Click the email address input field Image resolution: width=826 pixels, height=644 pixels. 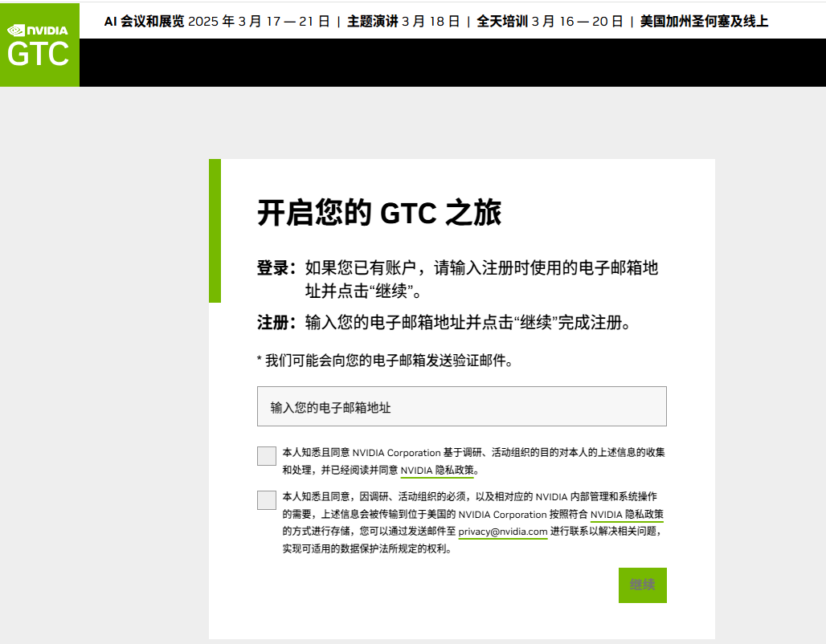[462, 406]
